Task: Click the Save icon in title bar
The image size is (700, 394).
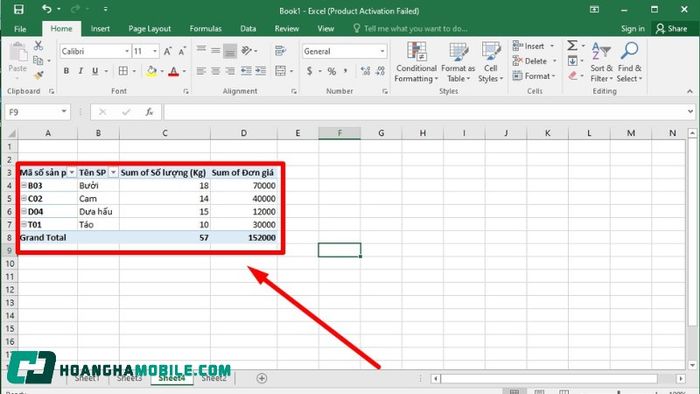Action: [18, 9]
